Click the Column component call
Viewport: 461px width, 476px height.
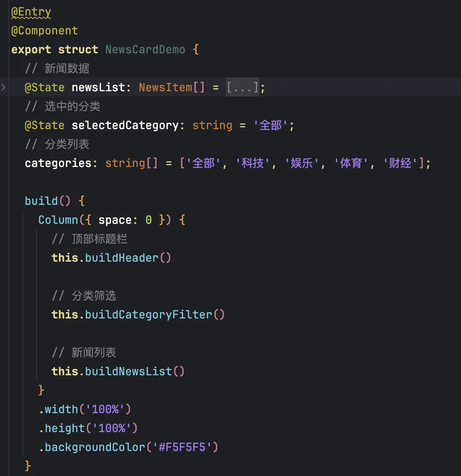click(x=58, y=220)
